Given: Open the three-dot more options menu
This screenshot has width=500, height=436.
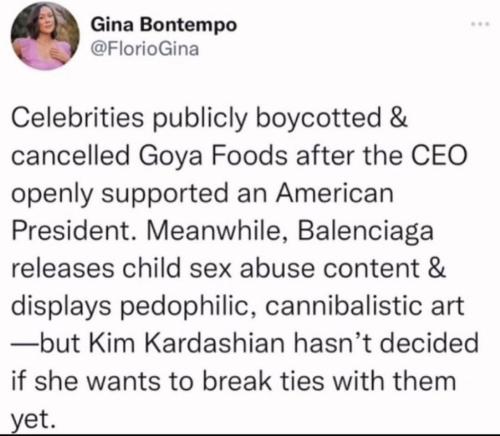Looking at the screenshot, I should pyautogui.click(x=481, y=24).
